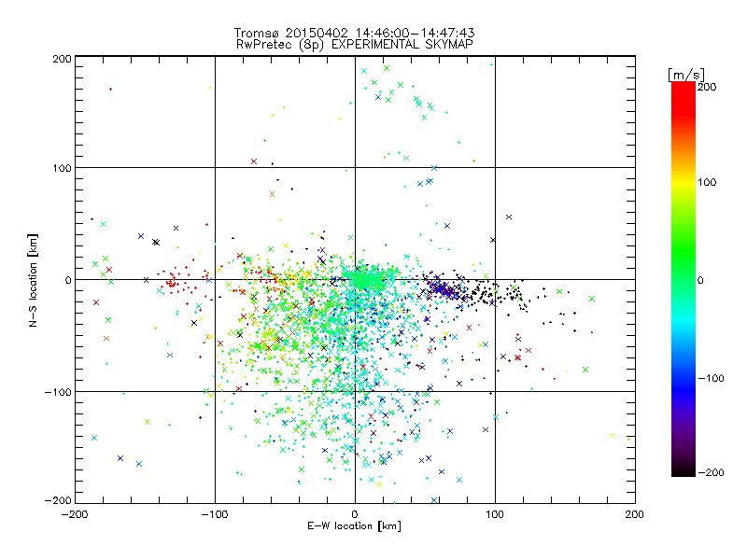The width and height of the screenshot is (747, 560).
Task: Click the y-axis tick label '0'
Action: tap(67, 280)
